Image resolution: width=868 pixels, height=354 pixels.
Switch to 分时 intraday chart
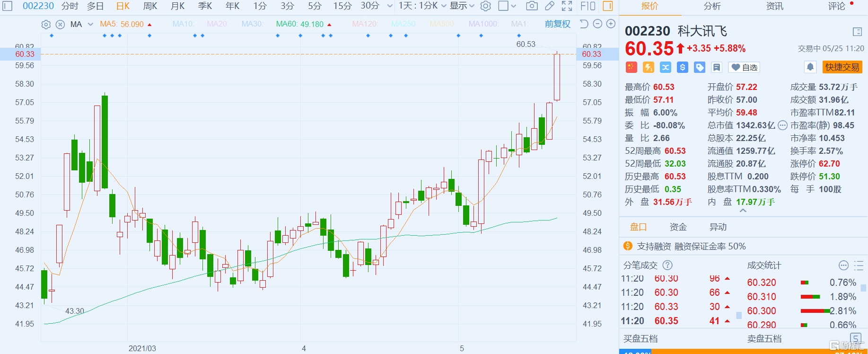pos(70,6)
